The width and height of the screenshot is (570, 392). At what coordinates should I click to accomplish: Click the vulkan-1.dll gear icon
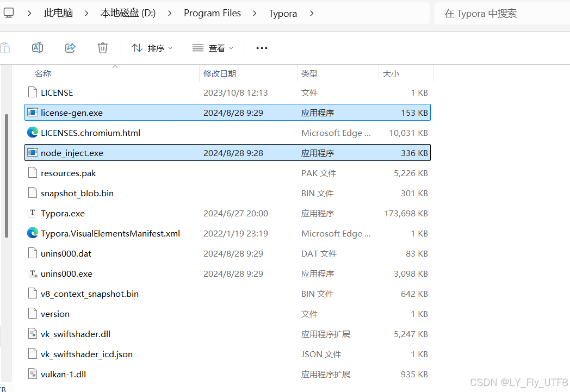[32, 374]
